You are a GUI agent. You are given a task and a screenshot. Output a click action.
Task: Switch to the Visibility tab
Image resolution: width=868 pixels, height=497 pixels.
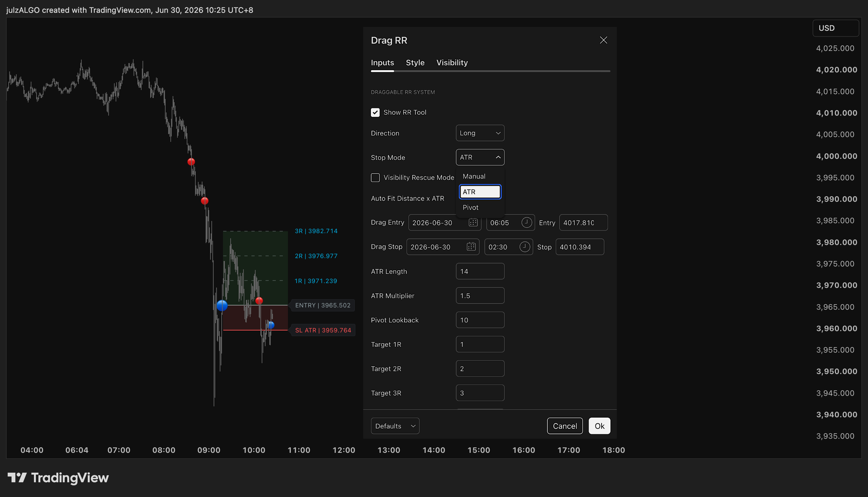(452, 63)
